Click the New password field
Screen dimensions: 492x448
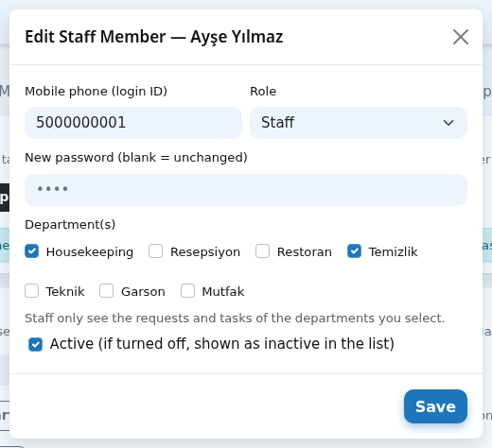point(246,190)
